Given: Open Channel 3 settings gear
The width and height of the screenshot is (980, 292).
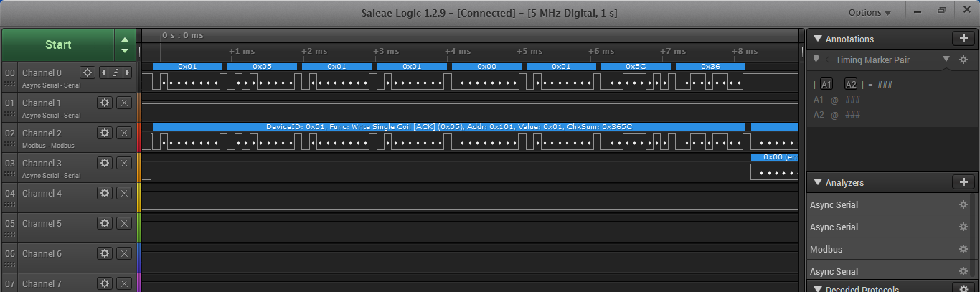Looking at the screenshot, I should coord(105,163).
